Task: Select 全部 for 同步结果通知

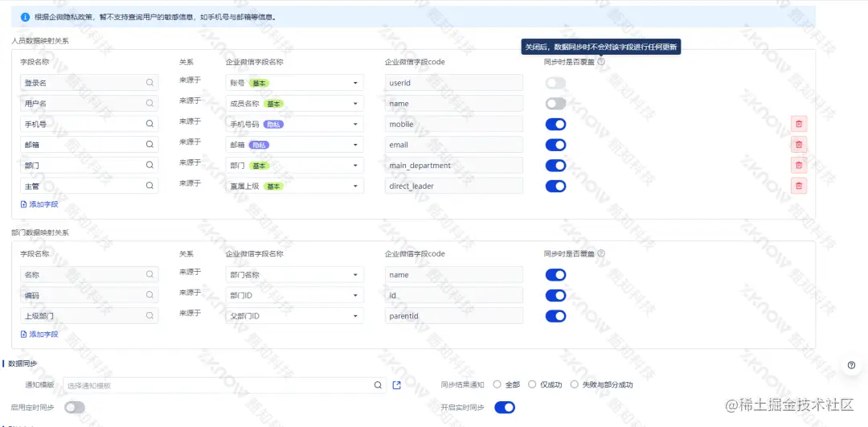Action: pyautogui.click(x=497, y=384)
